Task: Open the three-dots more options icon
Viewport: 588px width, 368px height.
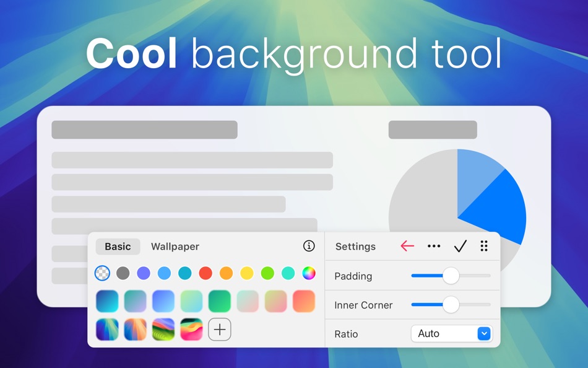Action: 434,246
